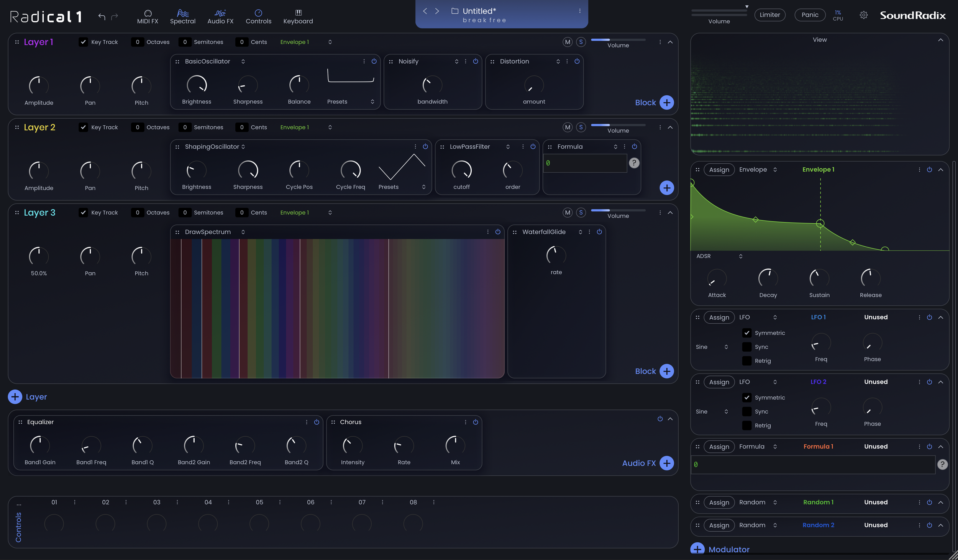The width and height of the screenshot is (958, 560).
Task: Switch to the Keyboard tab
Action: pos(298,16)
